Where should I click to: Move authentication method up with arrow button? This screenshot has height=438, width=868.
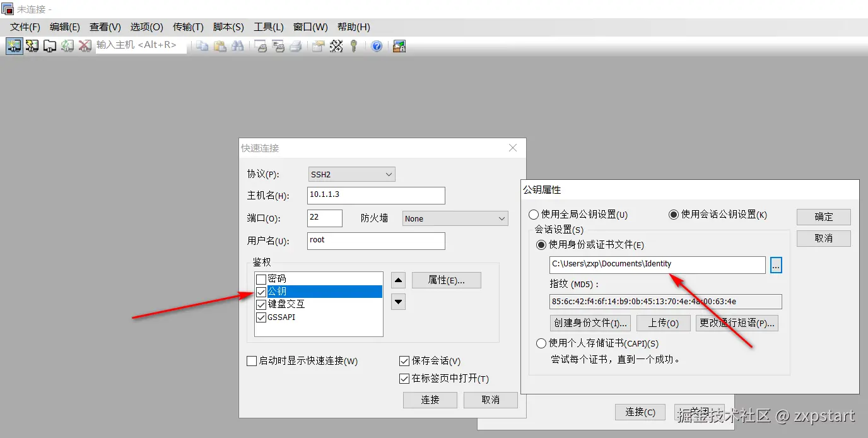tap(398, 280)
